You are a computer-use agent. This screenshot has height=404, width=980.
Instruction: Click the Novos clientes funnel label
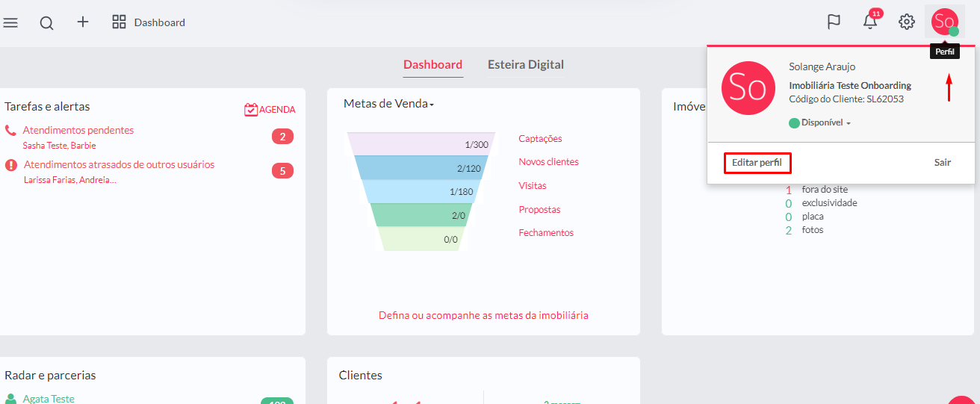548,162
